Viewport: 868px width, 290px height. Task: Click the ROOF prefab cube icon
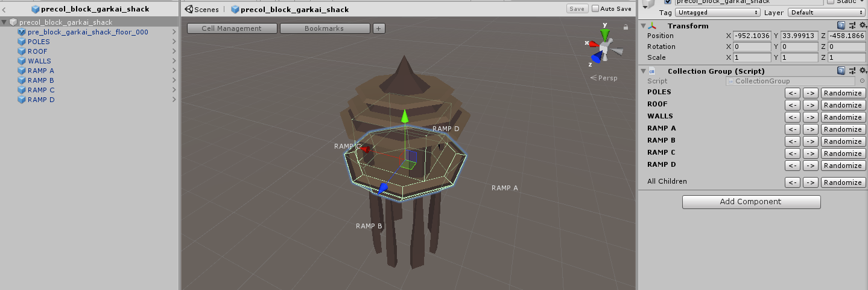pyautogui.click(x=22, y=51)
